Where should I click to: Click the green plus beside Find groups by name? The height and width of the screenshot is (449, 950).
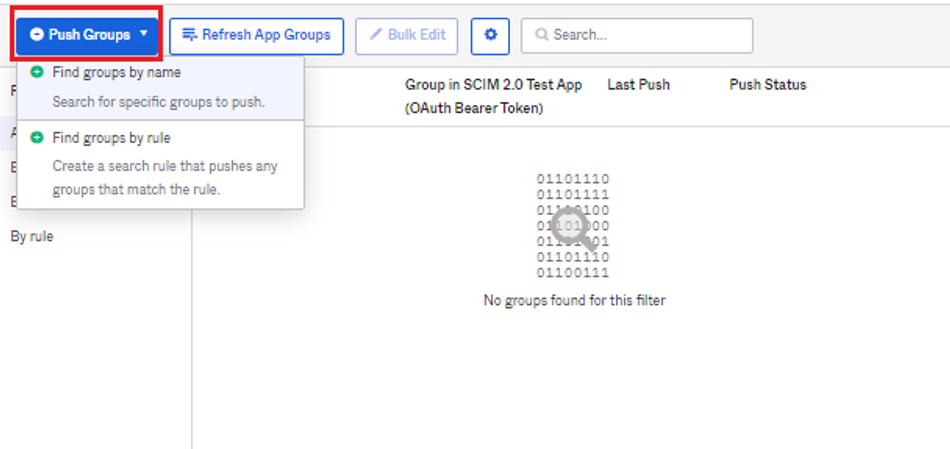tap(37, 72)
